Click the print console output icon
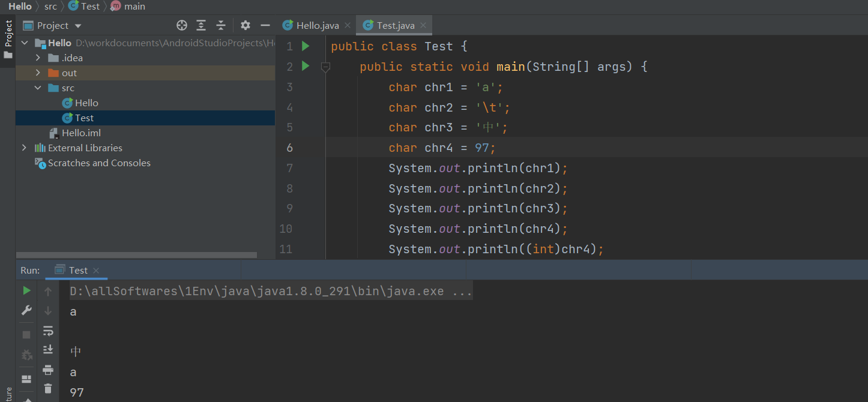The width and height of the screenshot is (868, 402). (48, 370)
